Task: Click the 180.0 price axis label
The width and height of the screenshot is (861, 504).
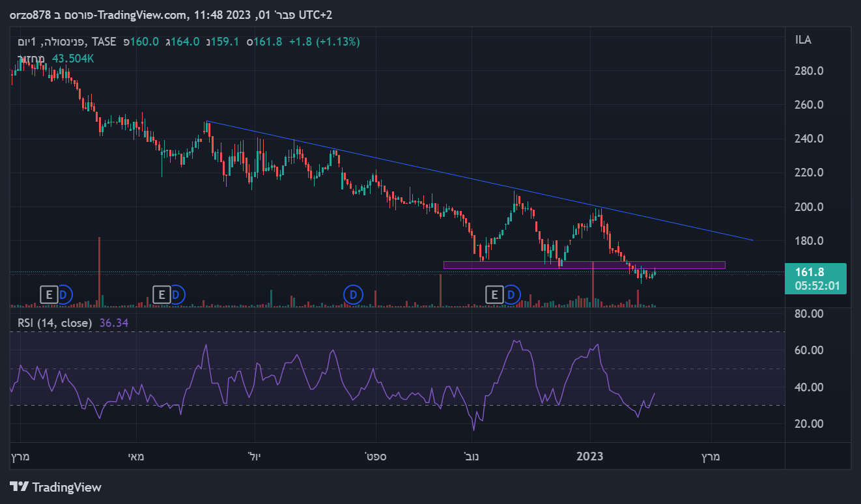Action: (x=810, y=241)
